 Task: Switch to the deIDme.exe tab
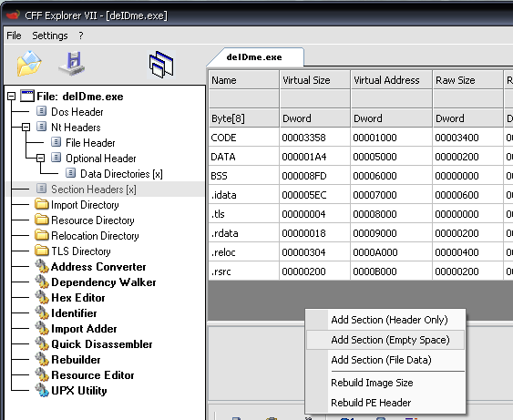254,57
